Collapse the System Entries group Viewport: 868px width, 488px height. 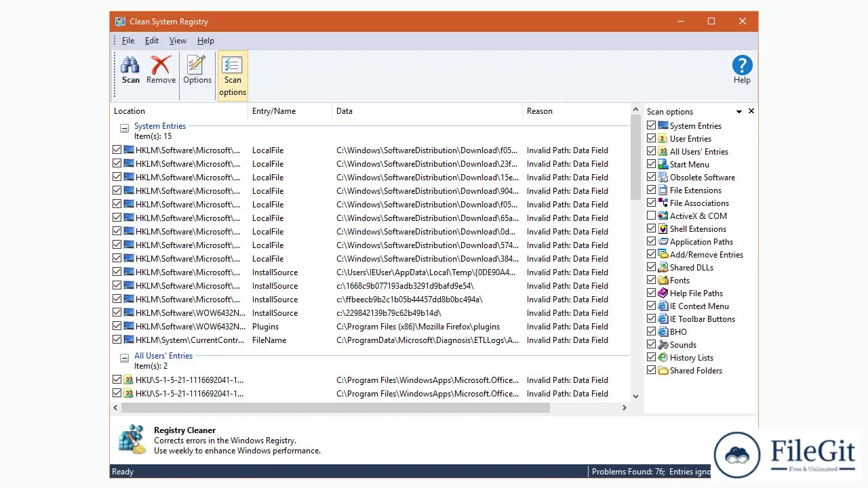pos(124,127)
